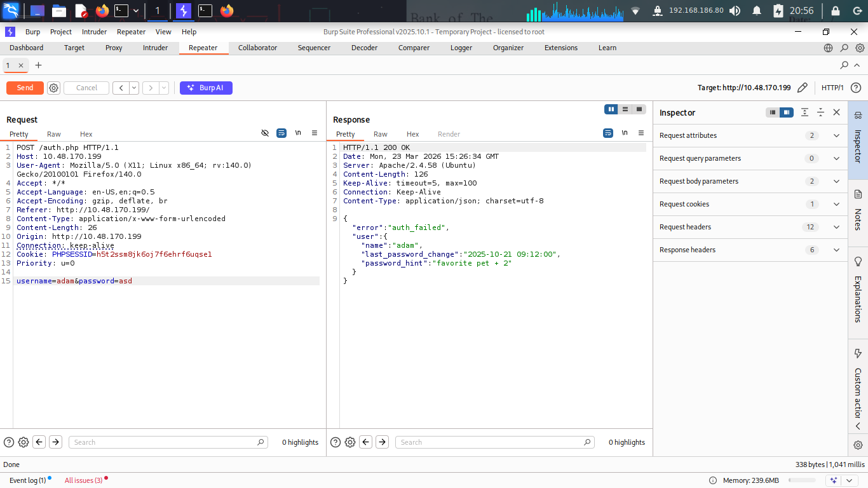The image size is (868, 488).
Task: Click the Repeater settings gear beside Send
Action: tap(54, 88)
